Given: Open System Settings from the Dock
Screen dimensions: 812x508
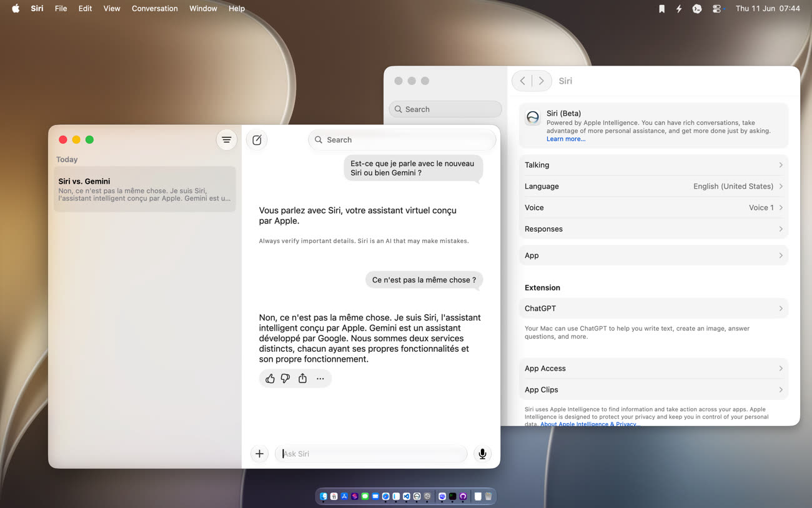Looking at the screenshot, I should click(x=427, y=496).
